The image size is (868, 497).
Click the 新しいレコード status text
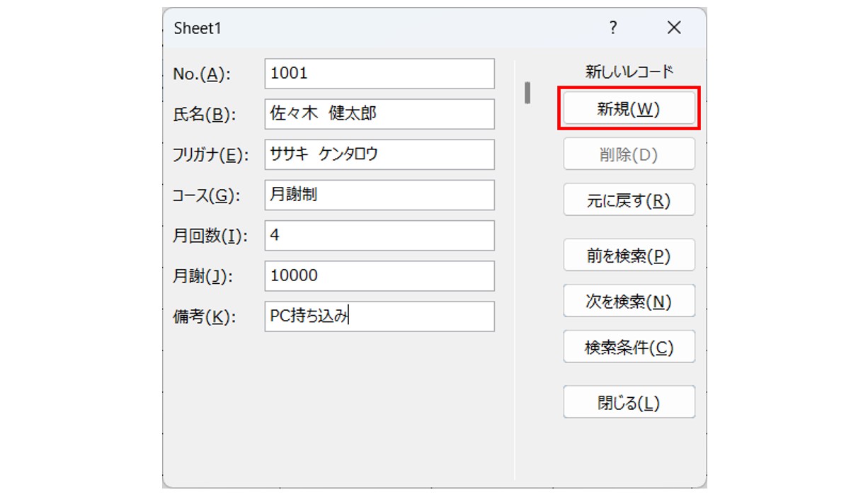629,72
